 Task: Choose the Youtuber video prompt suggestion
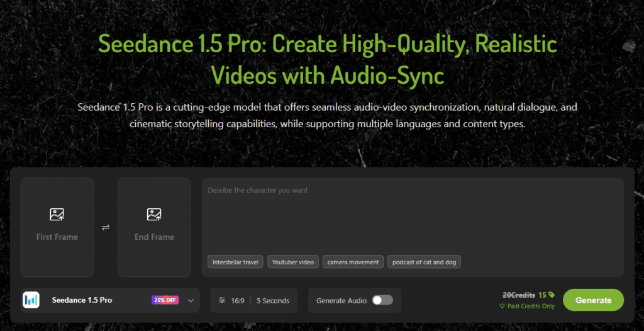click(x=292, y=262)
